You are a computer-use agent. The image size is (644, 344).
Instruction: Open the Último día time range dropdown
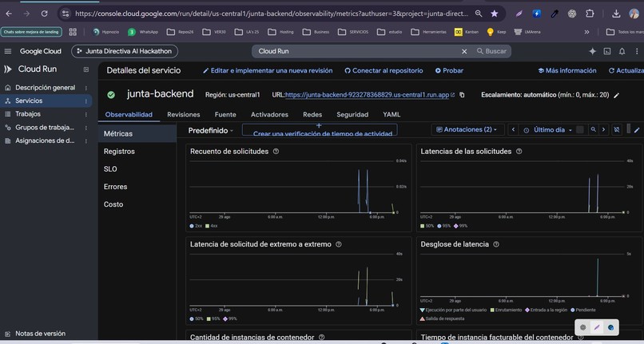pyautogui.click(x=548, y=130)
